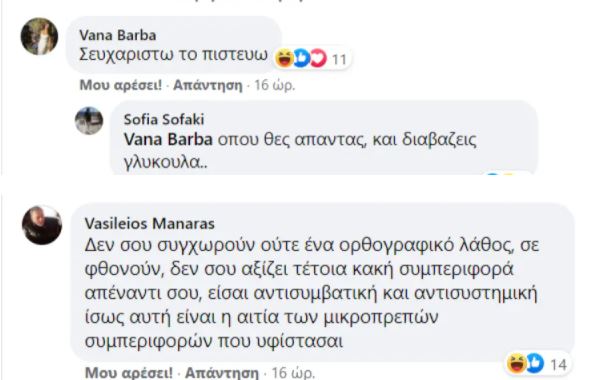The width and height of the screenshot is (607, 380).
Task: Click 'Μου αρέσει!' under Vana Barba's comment
Action: coord(120,85)
